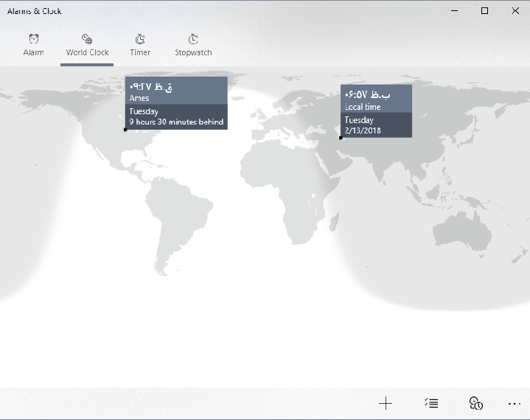Click the Alarm bell icon

click(34, 39)
